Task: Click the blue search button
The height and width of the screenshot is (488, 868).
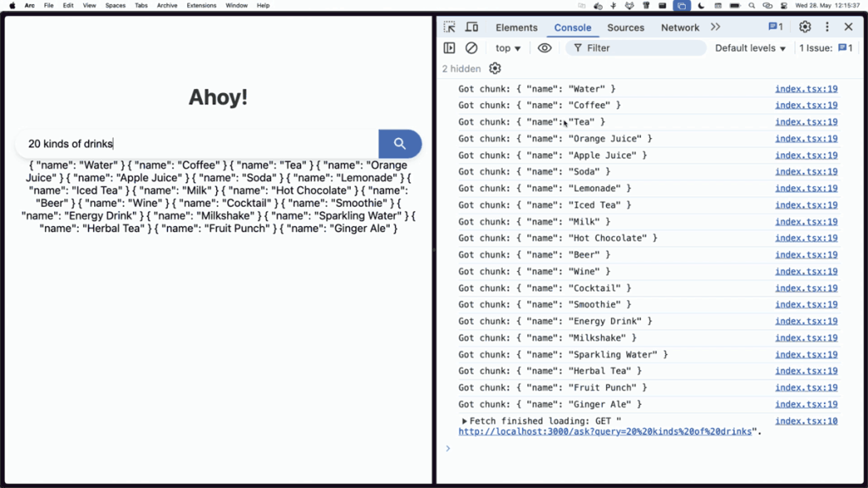Action: (x=399, y=144)
